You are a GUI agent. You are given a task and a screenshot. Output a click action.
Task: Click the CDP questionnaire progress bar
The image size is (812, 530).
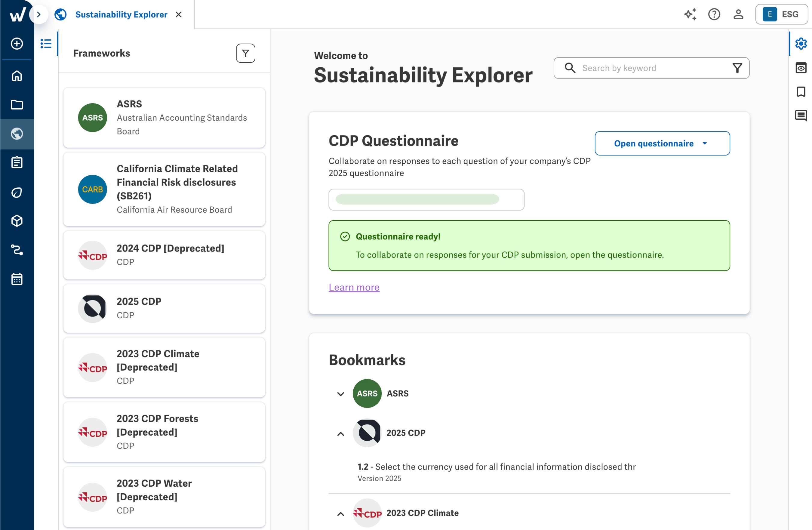(426, 199)
